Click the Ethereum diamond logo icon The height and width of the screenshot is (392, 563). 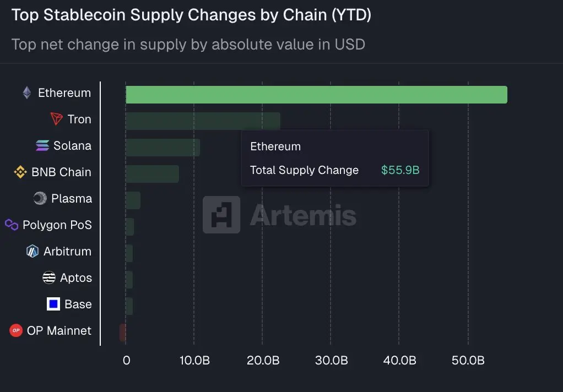pos(27,92)
